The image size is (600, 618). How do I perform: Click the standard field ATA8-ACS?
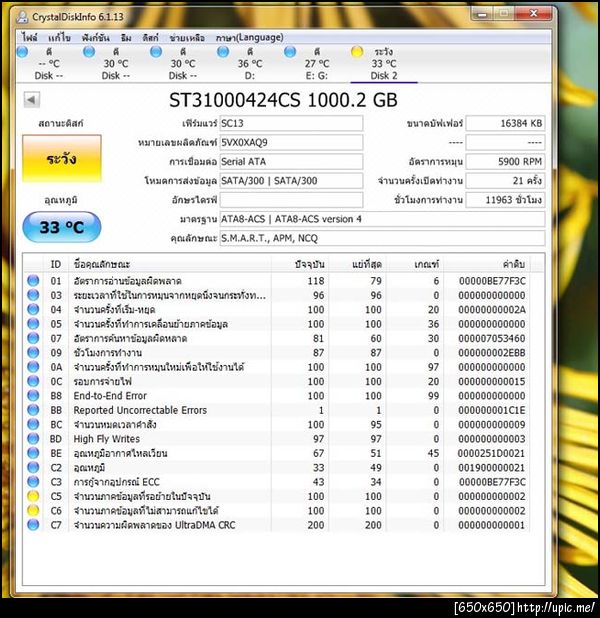(x=382, y=219)
